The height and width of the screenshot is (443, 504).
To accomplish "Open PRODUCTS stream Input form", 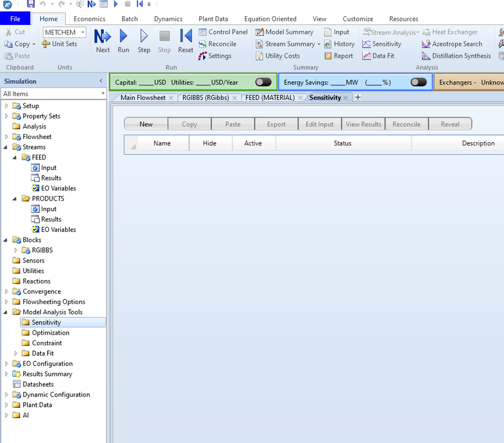I will coord(44,209).
